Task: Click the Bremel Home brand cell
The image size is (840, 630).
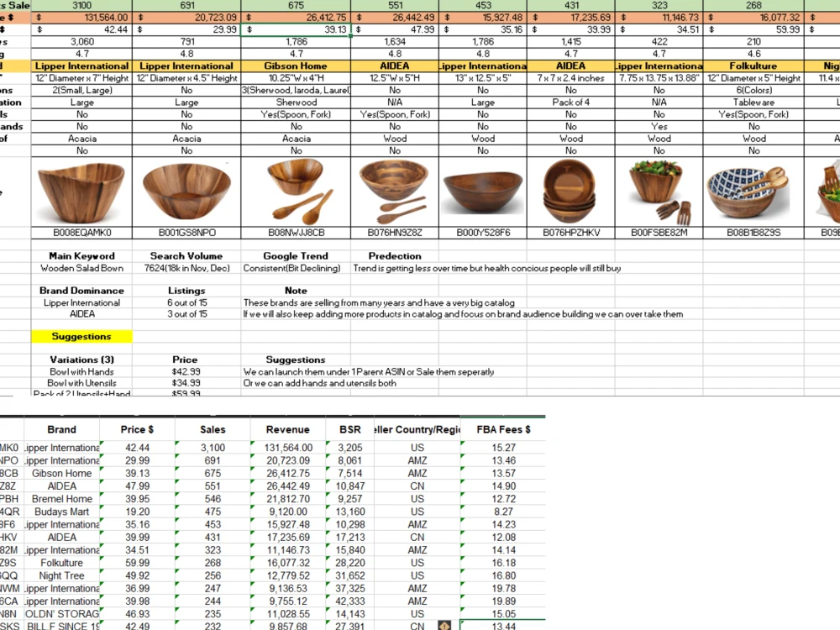Action: click(61, 499)
